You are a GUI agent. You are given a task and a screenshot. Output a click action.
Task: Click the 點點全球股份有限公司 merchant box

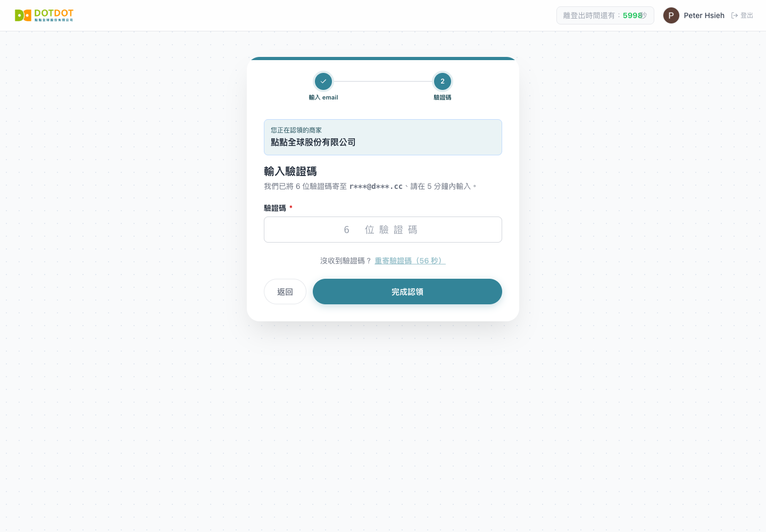coord(383,137)
